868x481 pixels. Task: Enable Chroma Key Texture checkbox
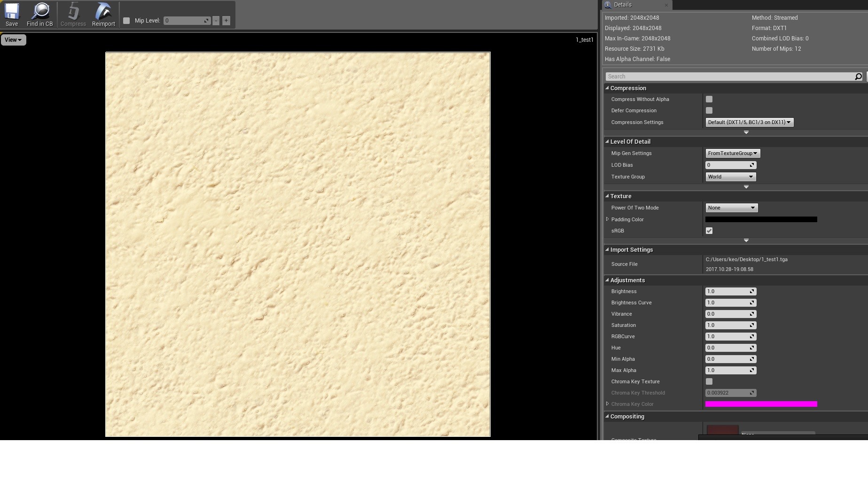[709, 381]
